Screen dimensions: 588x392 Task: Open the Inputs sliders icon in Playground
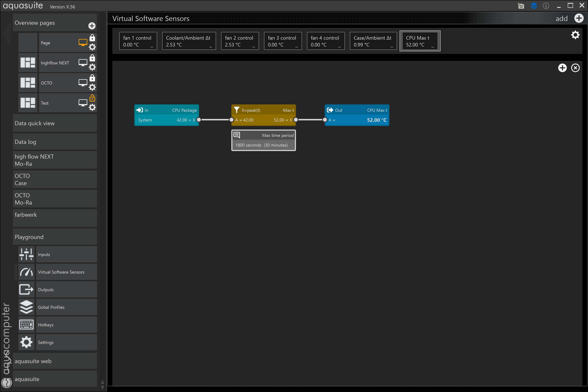tap(26, 254)
